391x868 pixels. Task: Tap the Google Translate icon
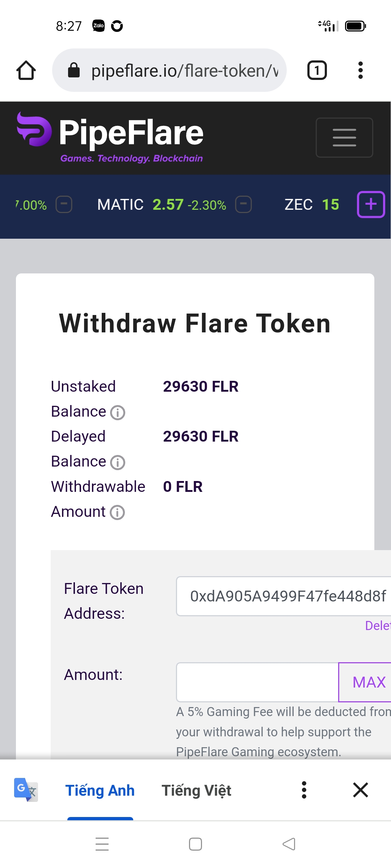(x=26, y=790)
